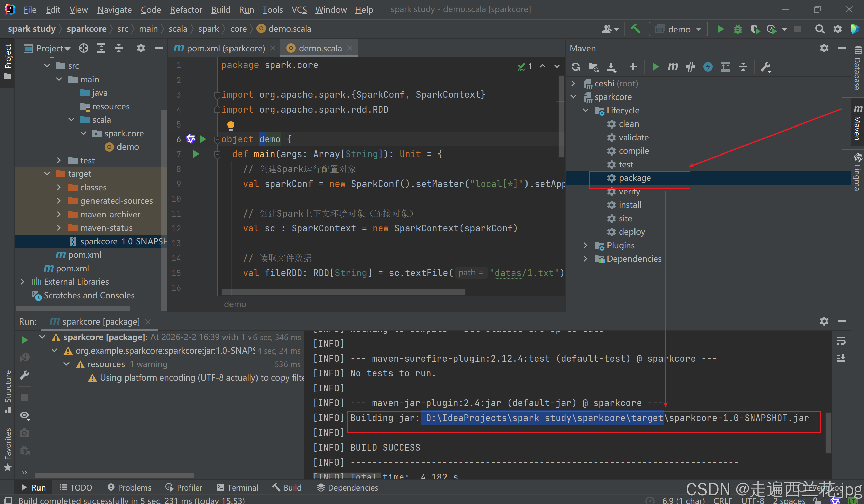Click Download Sources icon in Maven toolbar
This screenshot has height=504, width=864.
point(611,67)
